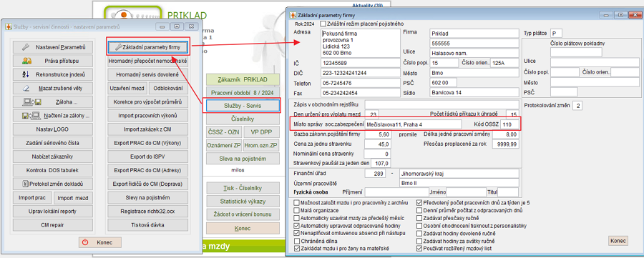Click Kód OSSZ input field

[x=508, y=124]
